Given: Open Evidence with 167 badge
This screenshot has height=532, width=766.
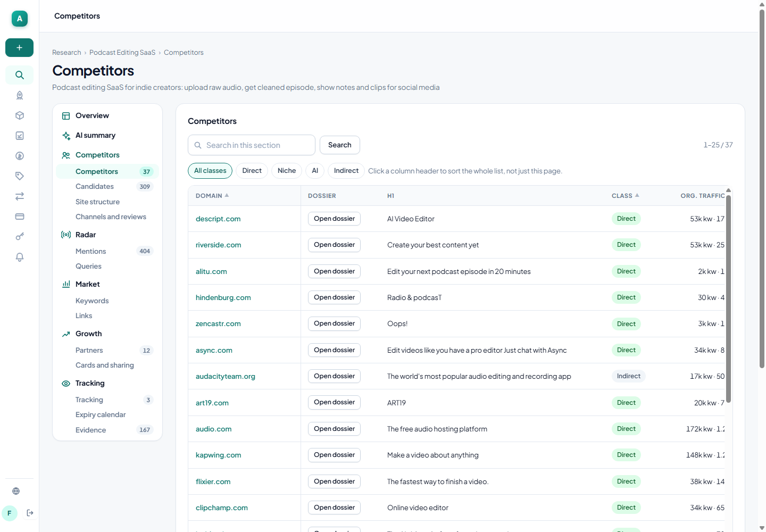Looking at the screenshot, I should point(107,430).
